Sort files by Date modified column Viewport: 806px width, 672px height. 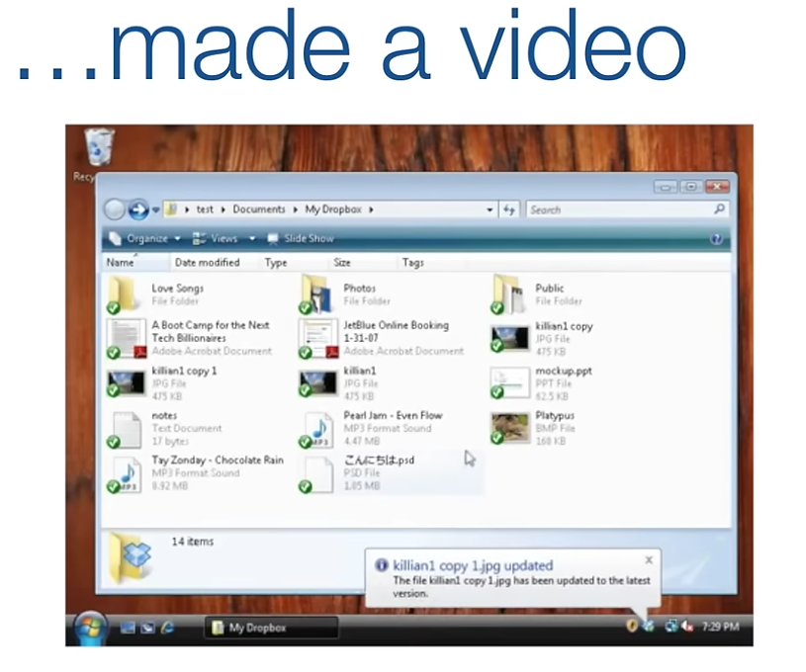click(x=207, y=263)
